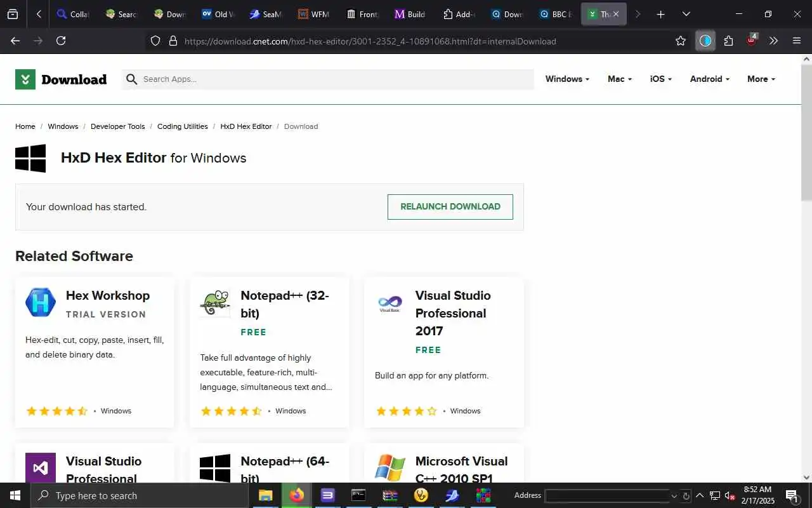The width and height of the screenshot is (812, 508).
Task: Open the terminal icon in taskbar
Action: pos(358,495)
